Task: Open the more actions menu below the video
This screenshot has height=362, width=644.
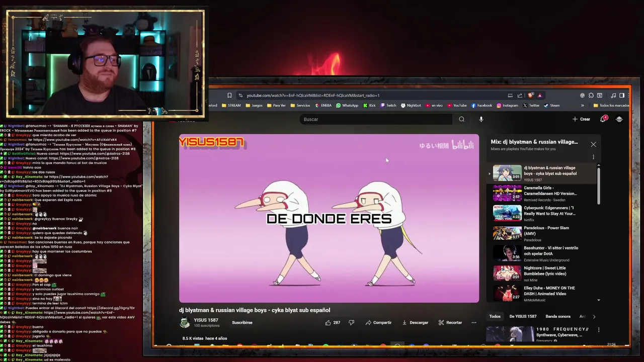Action: (473, 322)
